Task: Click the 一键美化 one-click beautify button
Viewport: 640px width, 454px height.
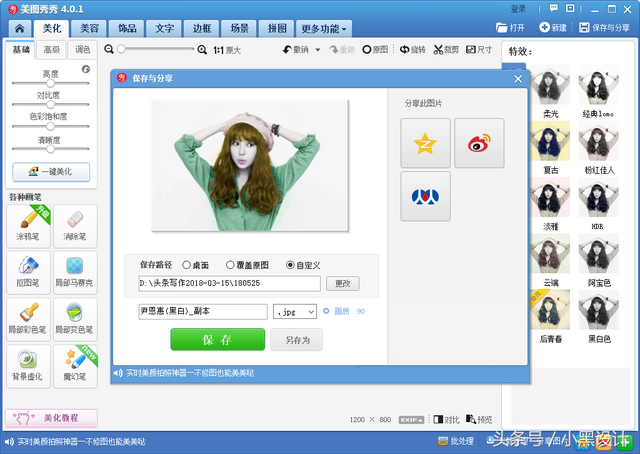Action: pos(51,172)
